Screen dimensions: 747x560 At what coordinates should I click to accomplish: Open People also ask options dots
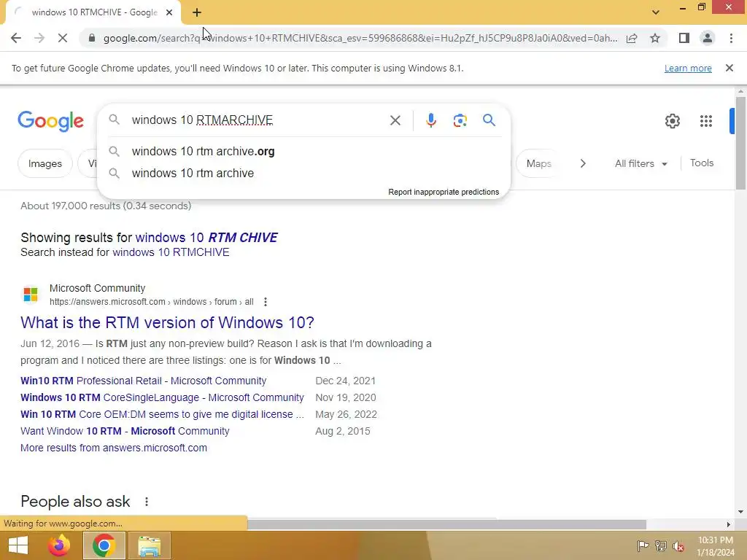tap(147, 502)
